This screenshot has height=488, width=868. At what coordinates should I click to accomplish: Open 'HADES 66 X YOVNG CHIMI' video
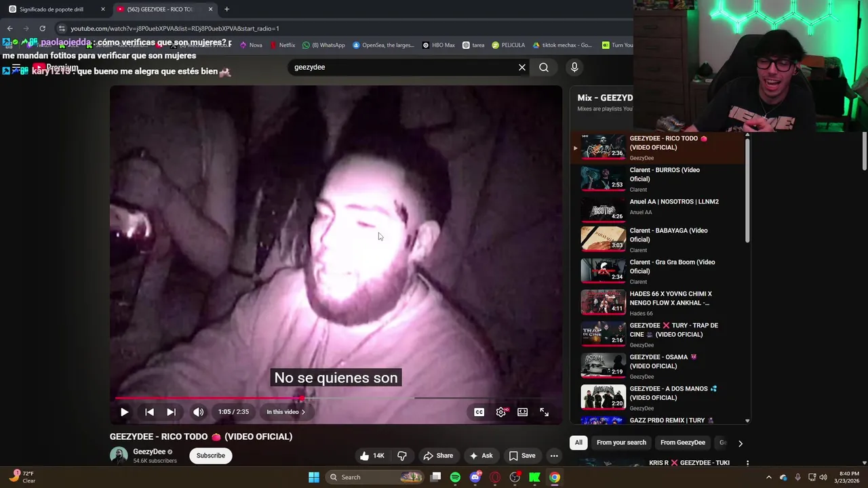(x=658, y=303)
